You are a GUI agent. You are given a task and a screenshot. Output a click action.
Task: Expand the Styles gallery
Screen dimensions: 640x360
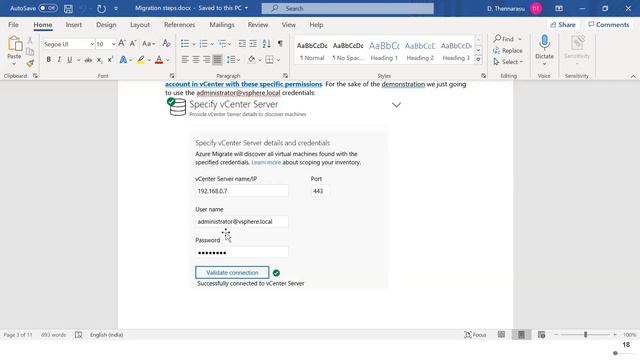[x=478, y=60]
